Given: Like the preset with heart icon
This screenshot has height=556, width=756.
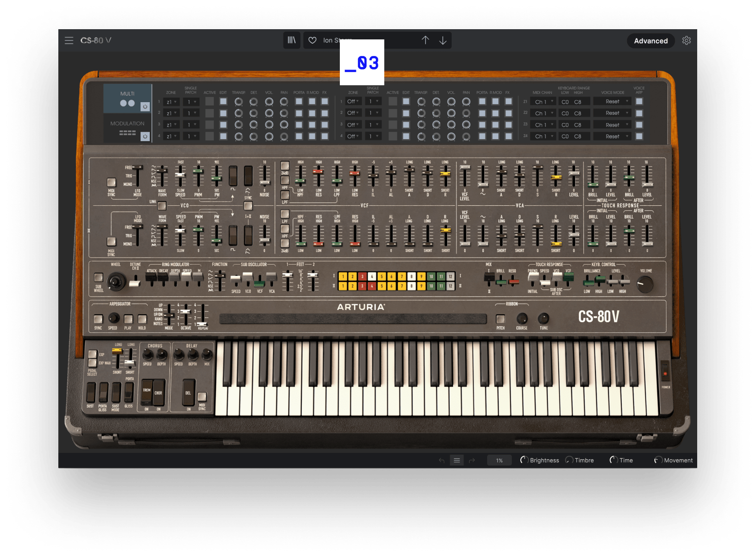Looking at the screenshot, I should pyautogui.click(x=313, y=40).
